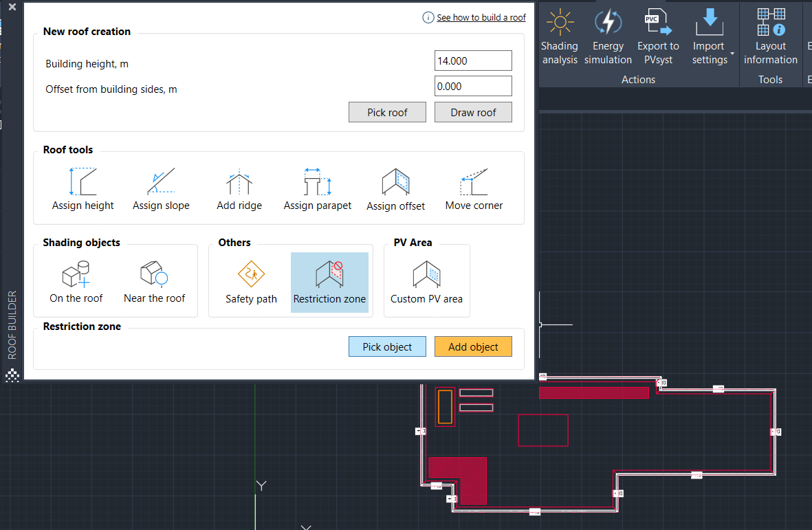This screenshot has height=530, width=812.
Task: Open the Custom PV area tool
Action: 427,282
